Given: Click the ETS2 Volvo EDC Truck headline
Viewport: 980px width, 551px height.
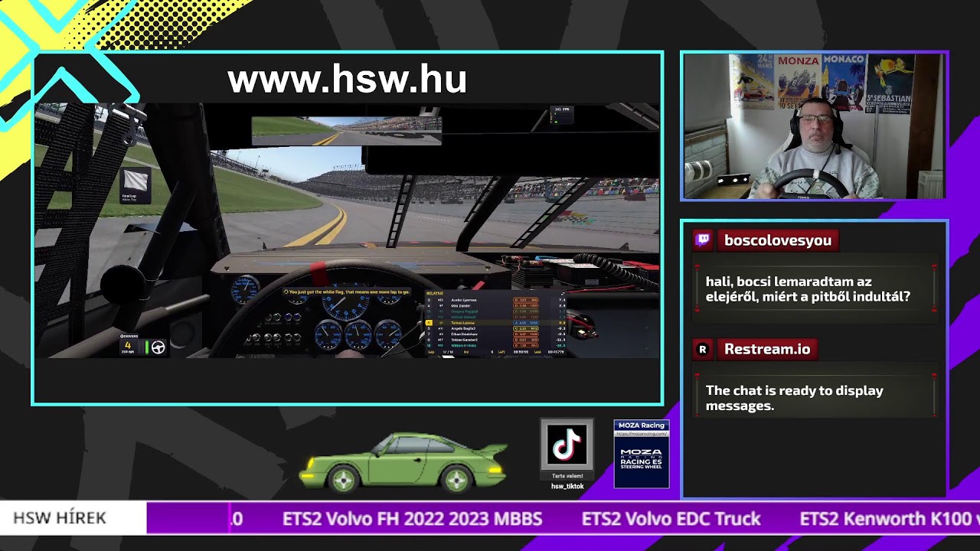Looking at the screenshot, I should coord(671,519).
